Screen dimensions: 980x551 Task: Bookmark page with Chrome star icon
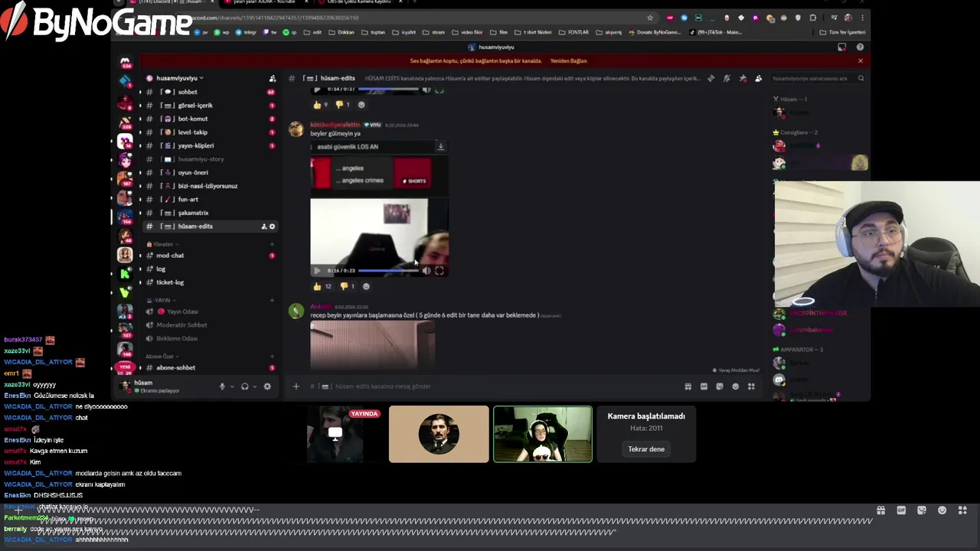pyautogui.click(x=650, y=18)
